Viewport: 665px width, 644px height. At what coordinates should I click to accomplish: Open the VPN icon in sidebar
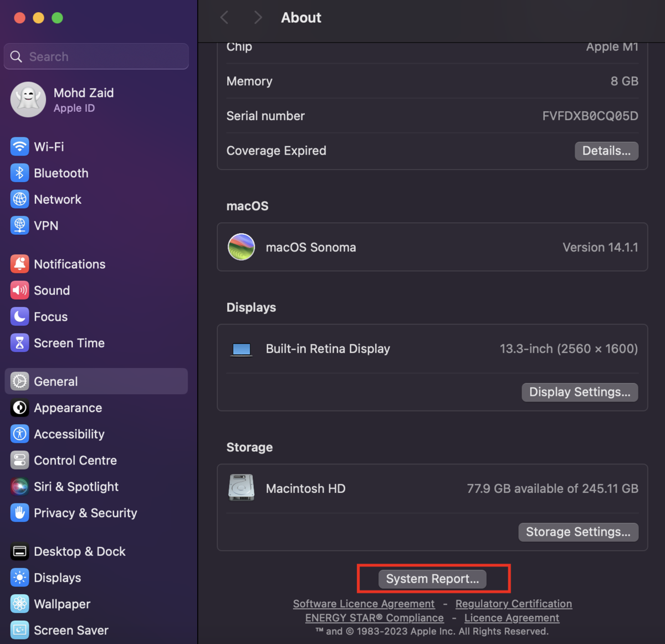[19, 225]
